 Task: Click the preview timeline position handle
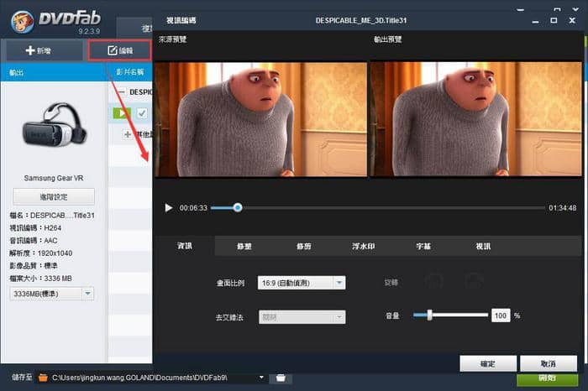[x=238, y=207]
